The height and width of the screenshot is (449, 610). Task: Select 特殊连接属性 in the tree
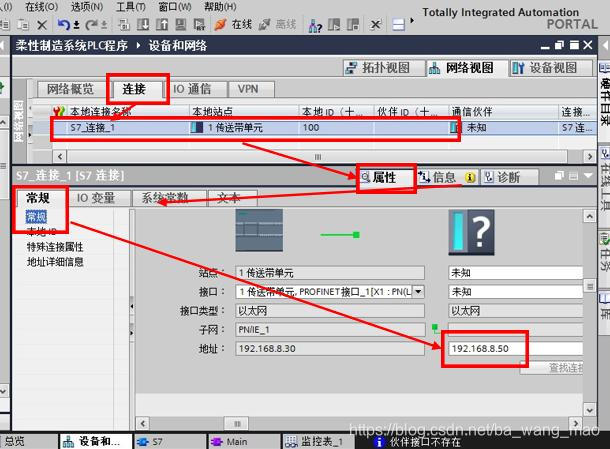click(55, 247)
